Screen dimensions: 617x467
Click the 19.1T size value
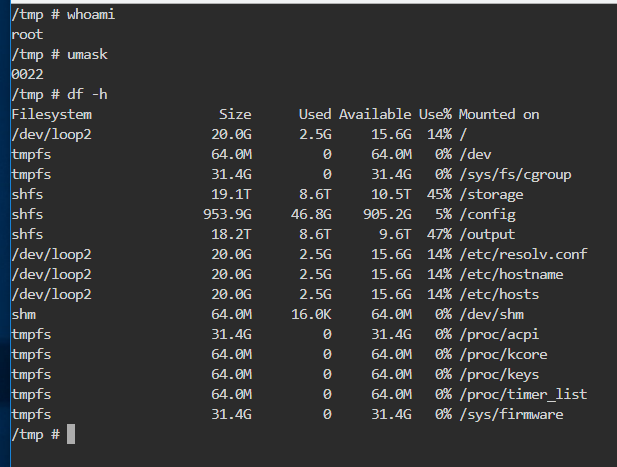[x=231, y=194]
